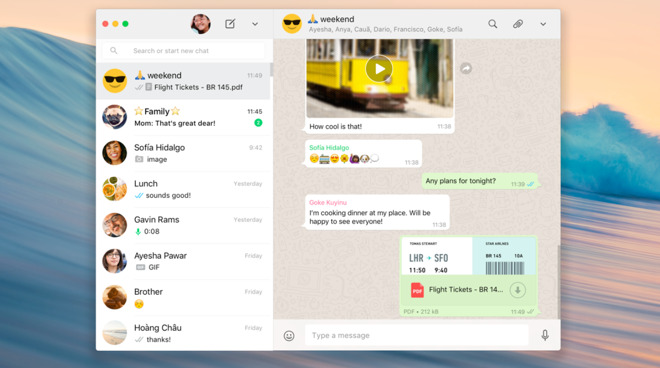Click Hoàng Châu's beach avatar
The image size is (660, 368).
[114, 333]
